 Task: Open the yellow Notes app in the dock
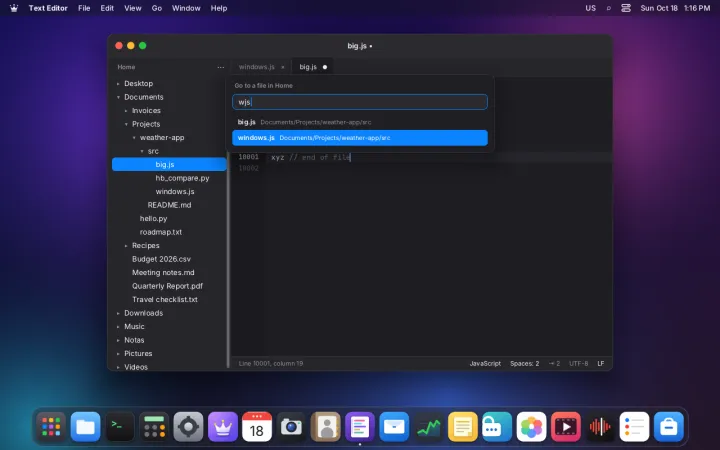pos(462,427)
